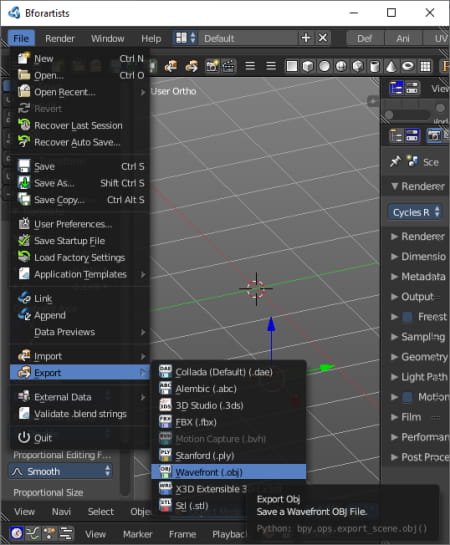Add a cylinder primitive icon
450x545 pixels.
coord(375,66)
